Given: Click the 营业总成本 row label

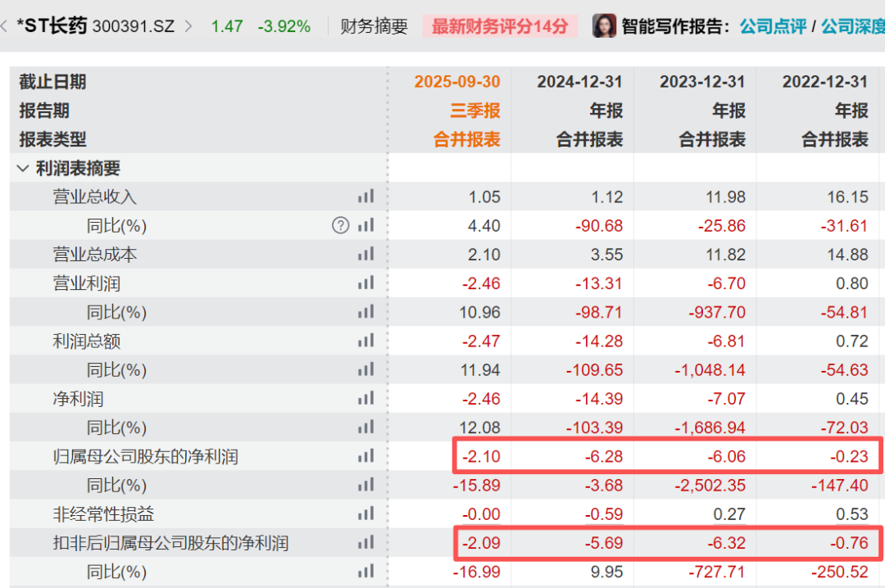Looking at the screenshot, I should tap(95, 254).
